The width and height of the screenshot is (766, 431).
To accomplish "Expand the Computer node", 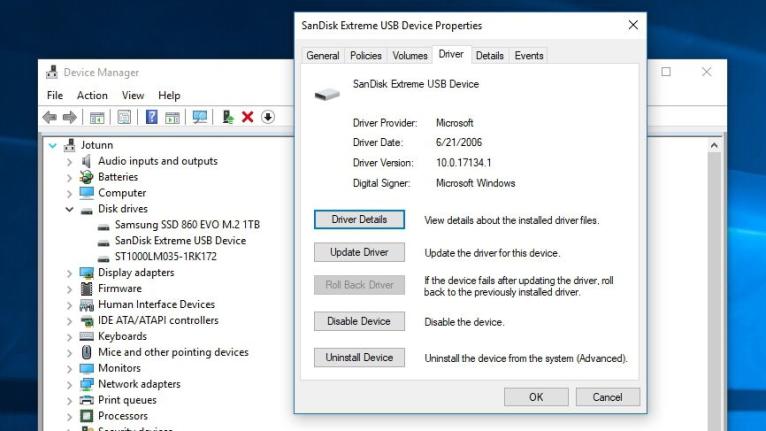I will pyautogui.click(x=69, y=194).
